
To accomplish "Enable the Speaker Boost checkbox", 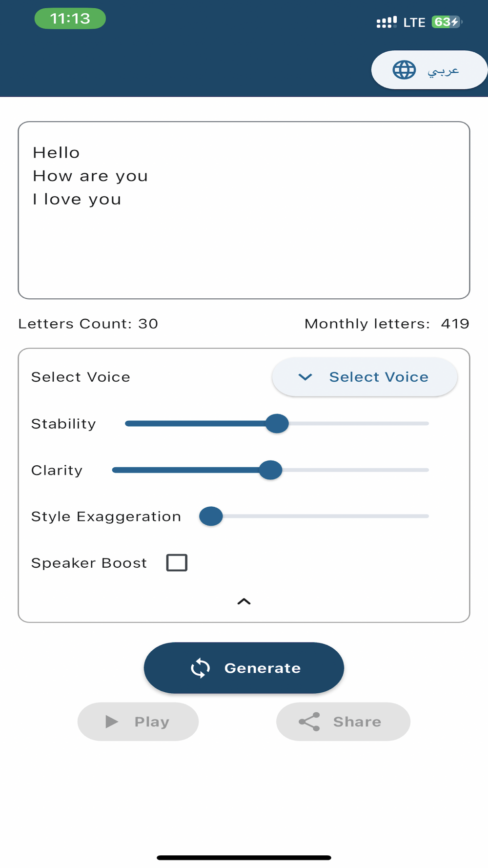I will point(177,562).
